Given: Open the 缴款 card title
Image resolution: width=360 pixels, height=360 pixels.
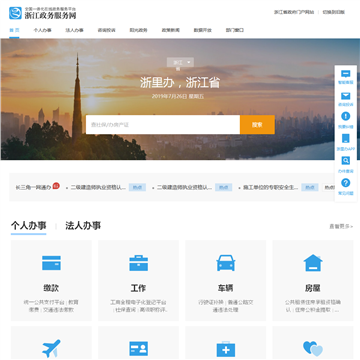Looking at the screenshot, I should [x=51, y=288].
